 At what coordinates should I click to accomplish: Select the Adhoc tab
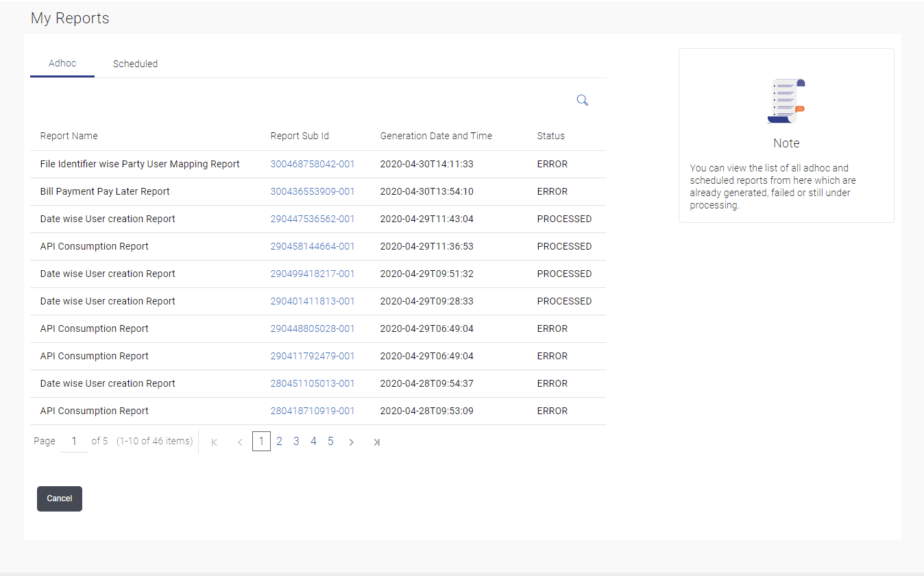pos(62,63)
